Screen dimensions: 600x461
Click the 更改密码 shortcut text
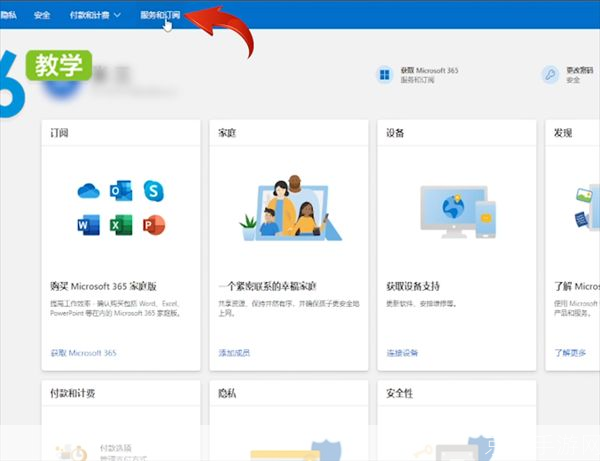click(579, 70)
